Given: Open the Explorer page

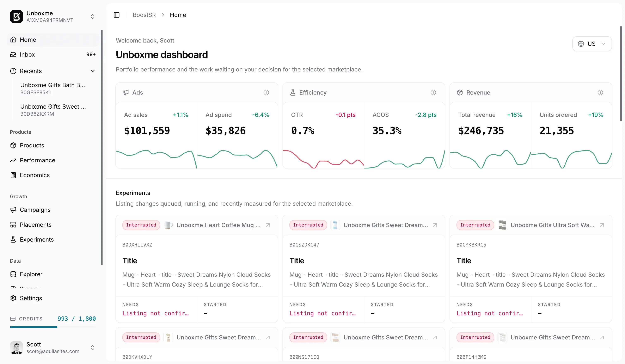Looking at the screenshot, I should 53,274.
